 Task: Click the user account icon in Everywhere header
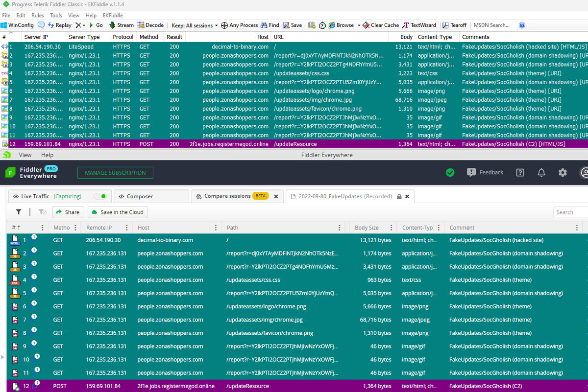[584, 172]
